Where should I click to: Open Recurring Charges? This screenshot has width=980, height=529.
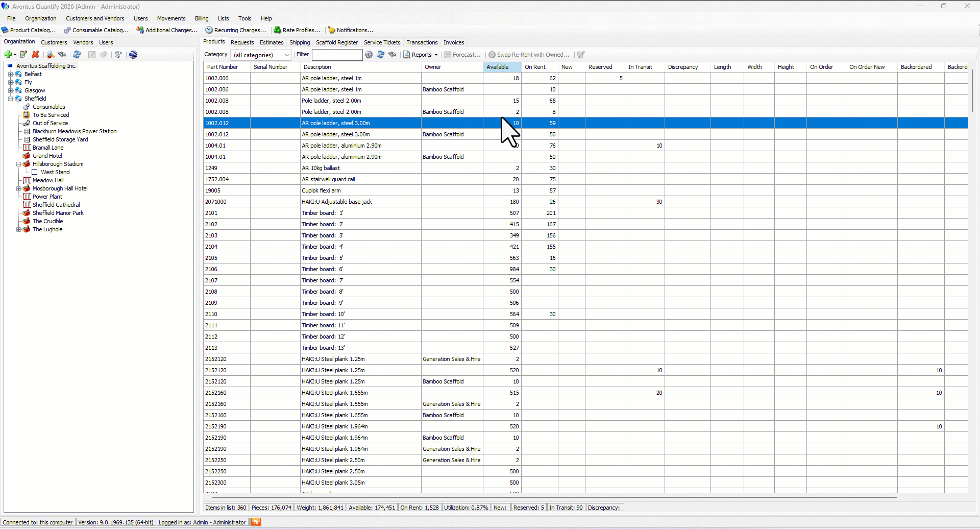coord(236,30)
